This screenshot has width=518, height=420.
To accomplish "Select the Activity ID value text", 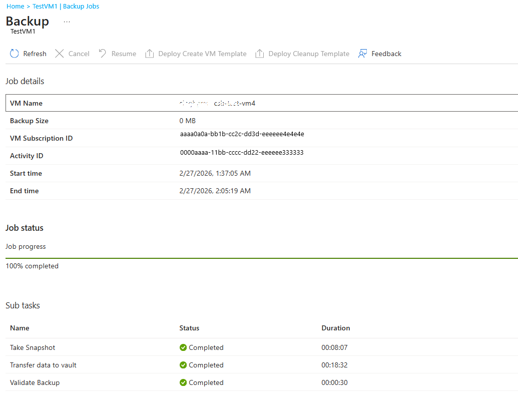I will pos(242,152).
